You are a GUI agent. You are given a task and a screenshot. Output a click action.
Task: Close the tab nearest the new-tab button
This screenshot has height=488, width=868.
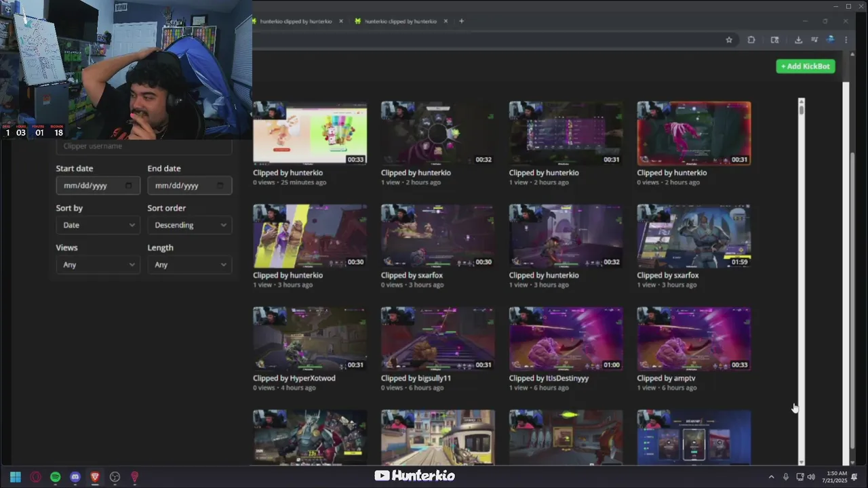pos(446,21)
